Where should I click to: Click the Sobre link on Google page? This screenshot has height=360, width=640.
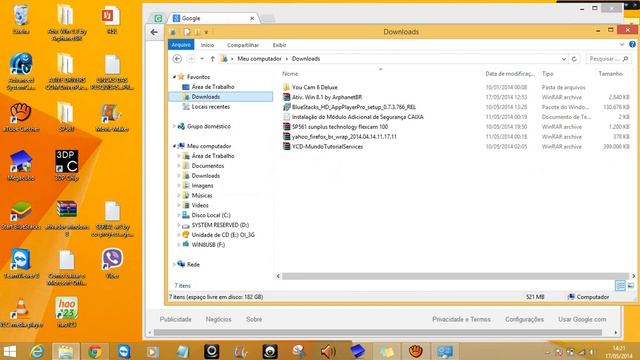coord(254,319)
